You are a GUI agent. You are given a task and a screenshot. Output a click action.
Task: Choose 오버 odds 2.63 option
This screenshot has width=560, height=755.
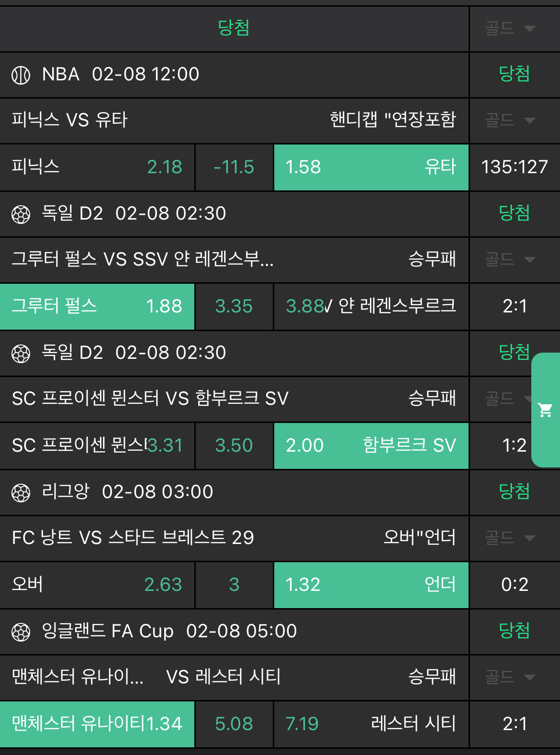(97, 585)
